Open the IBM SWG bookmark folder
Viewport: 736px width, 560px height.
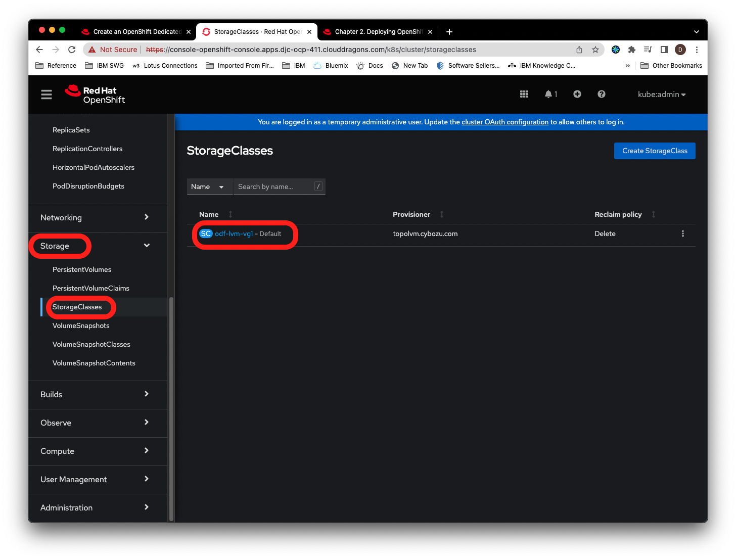click(104, 66)
